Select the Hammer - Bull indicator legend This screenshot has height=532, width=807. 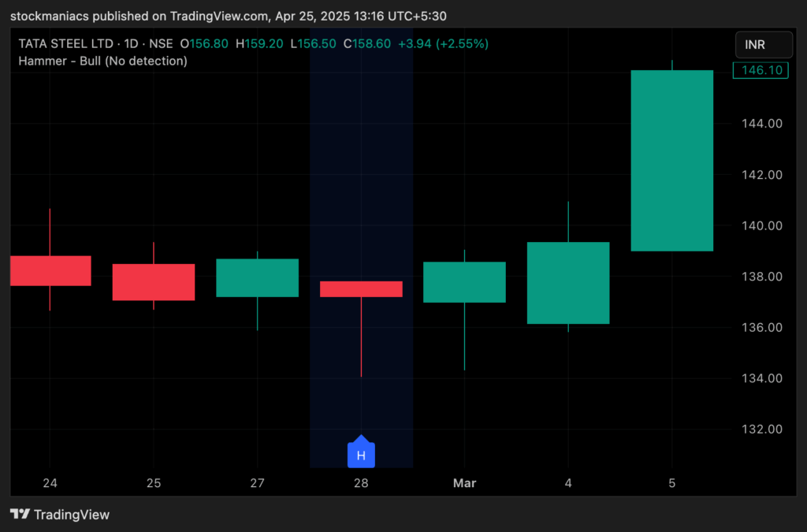103,61
